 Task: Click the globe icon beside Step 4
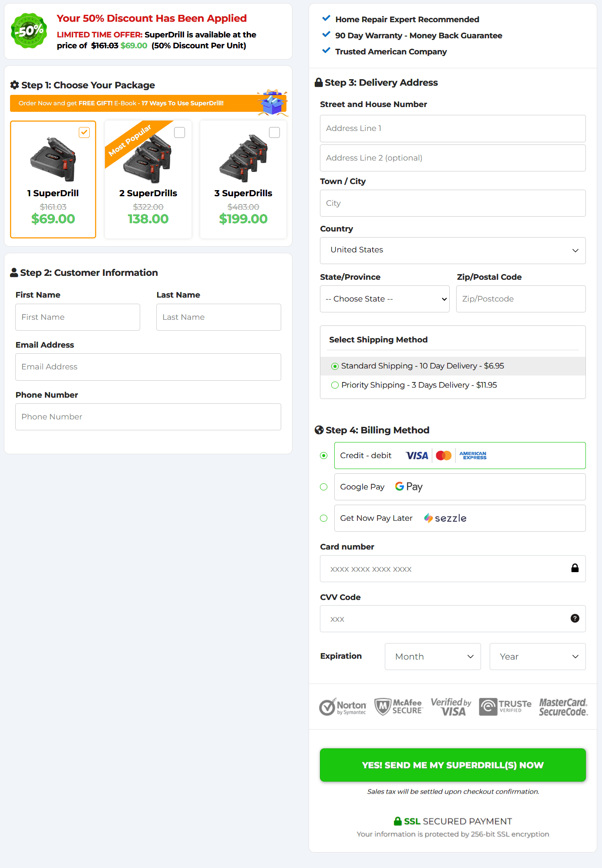[319, 430]
